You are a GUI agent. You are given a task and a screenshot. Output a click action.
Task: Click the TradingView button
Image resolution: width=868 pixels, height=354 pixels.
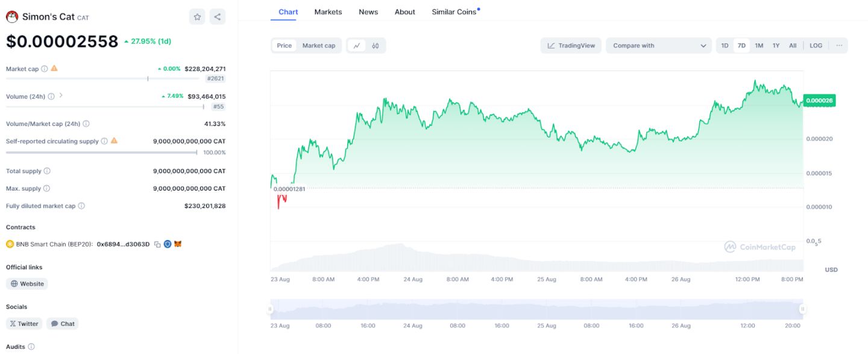pyautogui.click(x=571, y=46)
